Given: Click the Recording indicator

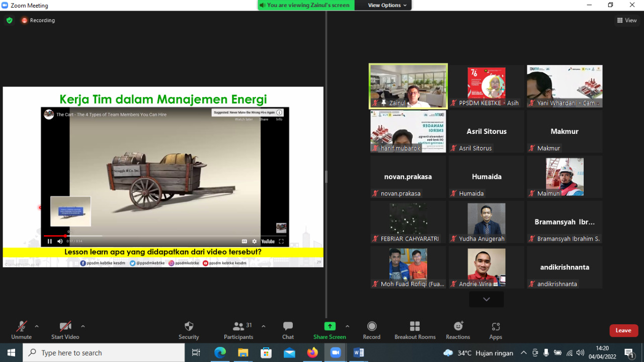Looking at the screenshot, I should point(38,21).
